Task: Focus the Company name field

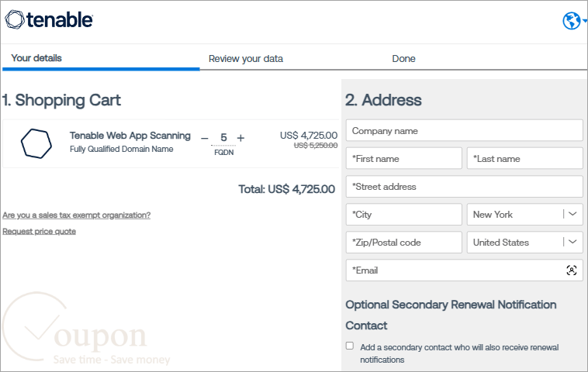Action: click(x=464, y=131)
